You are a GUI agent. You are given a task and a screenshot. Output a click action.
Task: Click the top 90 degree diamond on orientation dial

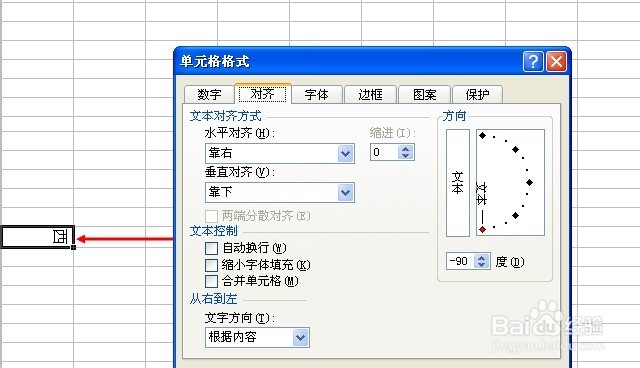pos(482,135)
